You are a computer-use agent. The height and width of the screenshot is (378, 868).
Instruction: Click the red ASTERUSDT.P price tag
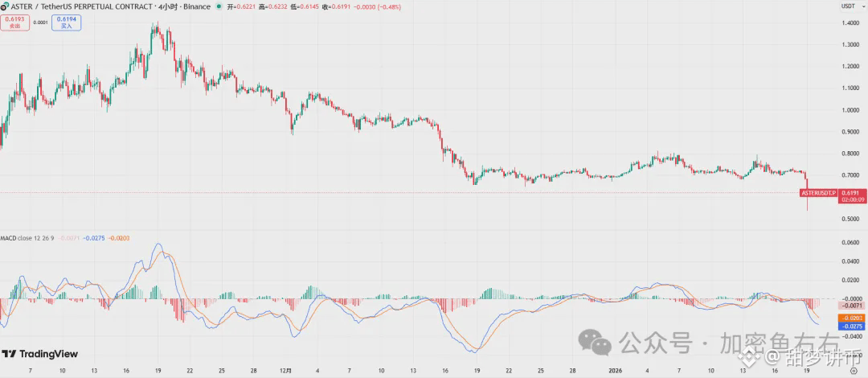819,192
